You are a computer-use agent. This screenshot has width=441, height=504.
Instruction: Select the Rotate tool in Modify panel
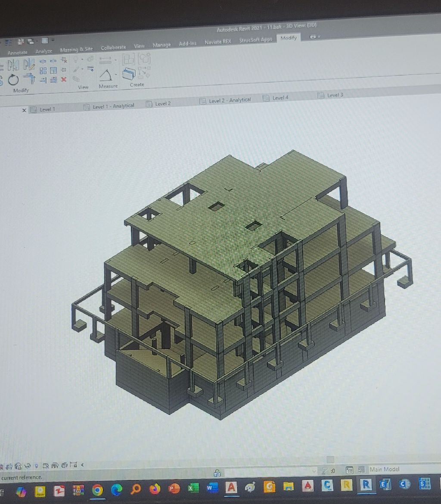click(13, 80)
